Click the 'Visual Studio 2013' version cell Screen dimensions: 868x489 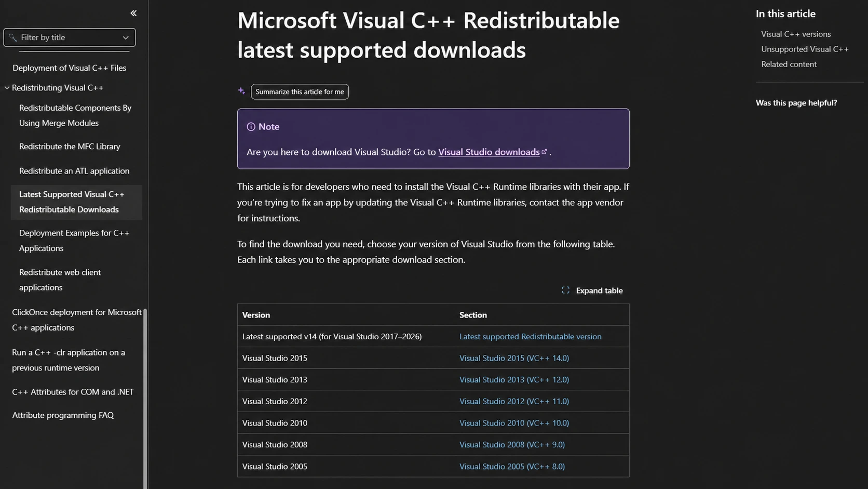click(x=275, y=380)
